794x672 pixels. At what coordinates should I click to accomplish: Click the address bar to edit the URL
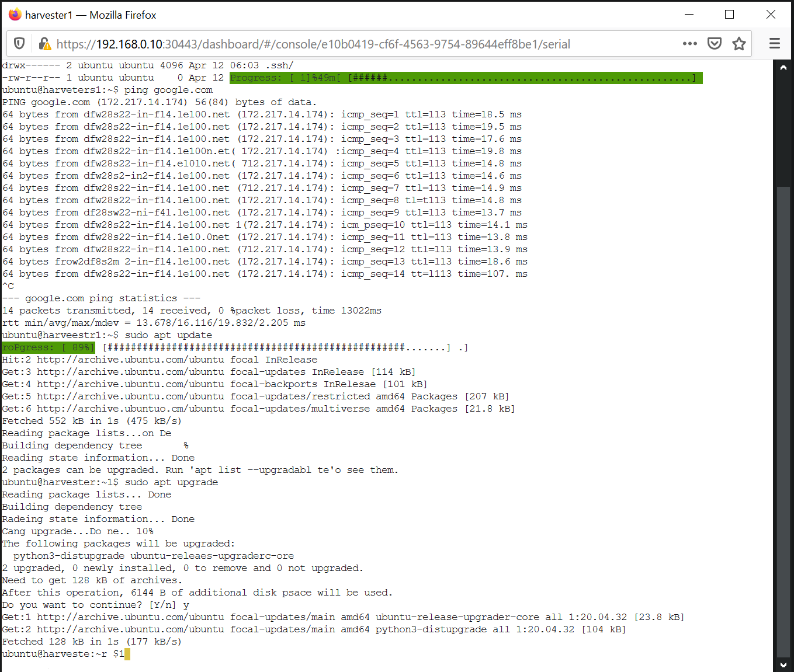point(351,43)
